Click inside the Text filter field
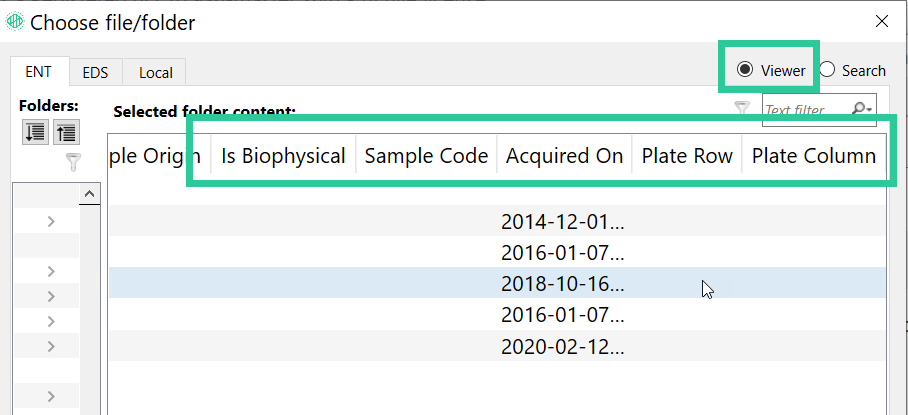The width and height of the screenshot is (908, 415). (x=807, y=109)
